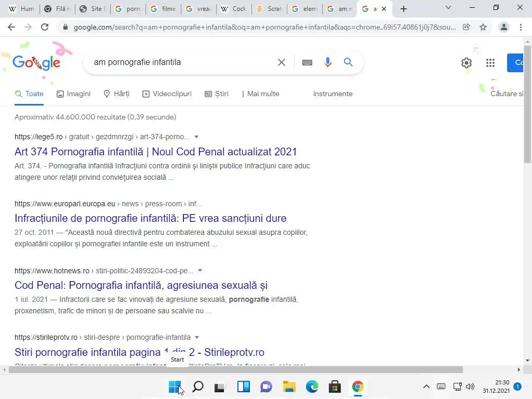The height and width of the screenshot is (399, 532).
Task: Open File Explorer from the taskbar
Action: click(x=289, y=387)
